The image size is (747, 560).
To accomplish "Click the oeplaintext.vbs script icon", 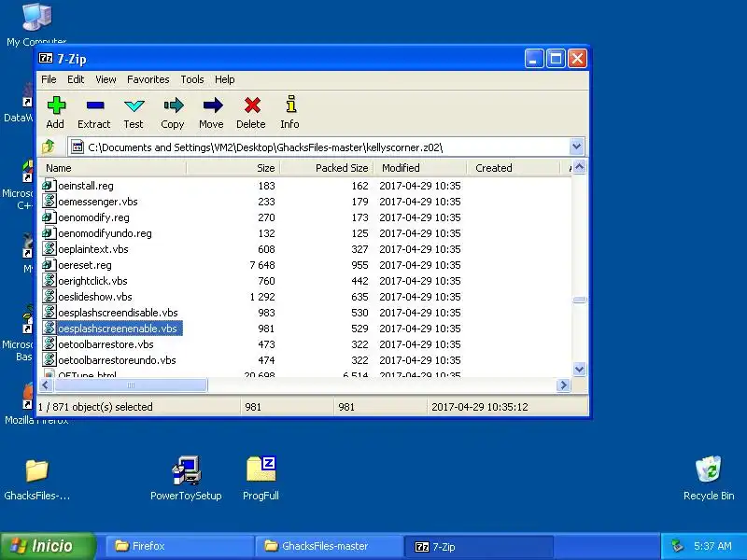I will click(x=49, y=248).
